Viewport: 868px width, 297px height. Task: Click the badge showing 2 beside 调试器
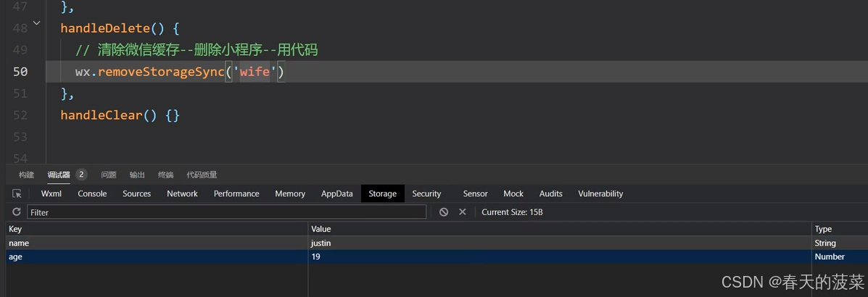coord(80,175)
